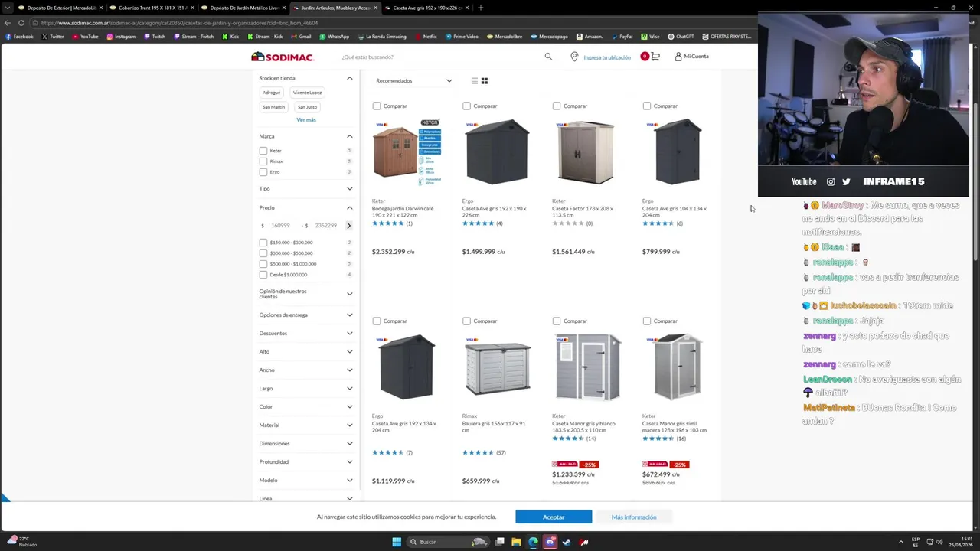Tick Comparar for Baulera gris 156 x 117
The height and width of the screenshot is (551, 980).
click(x=466, y=321)
